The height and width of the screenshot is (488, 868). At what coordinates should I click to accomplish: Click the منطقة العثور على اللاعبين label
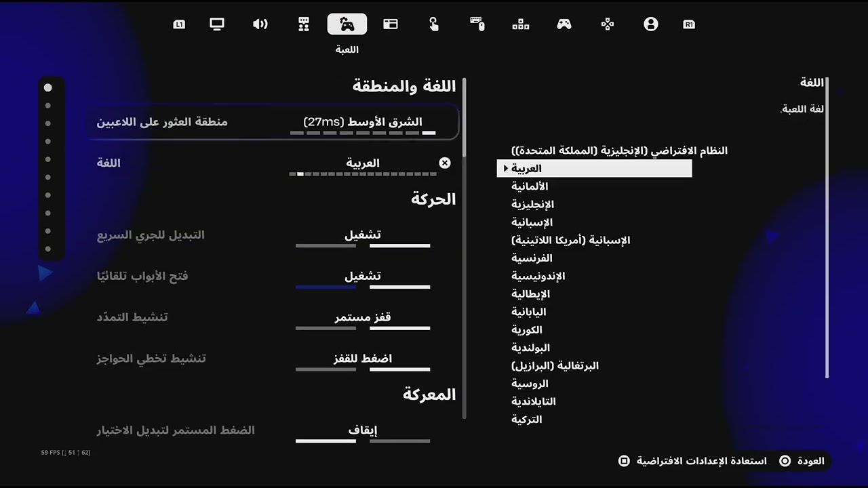(162, 122)
